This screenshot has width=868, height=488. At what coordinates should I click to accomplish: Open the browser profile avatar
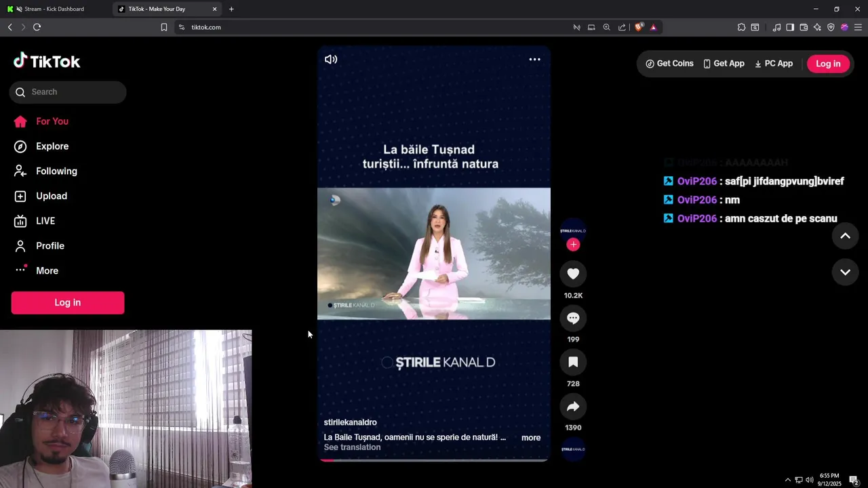pos(844,27)
